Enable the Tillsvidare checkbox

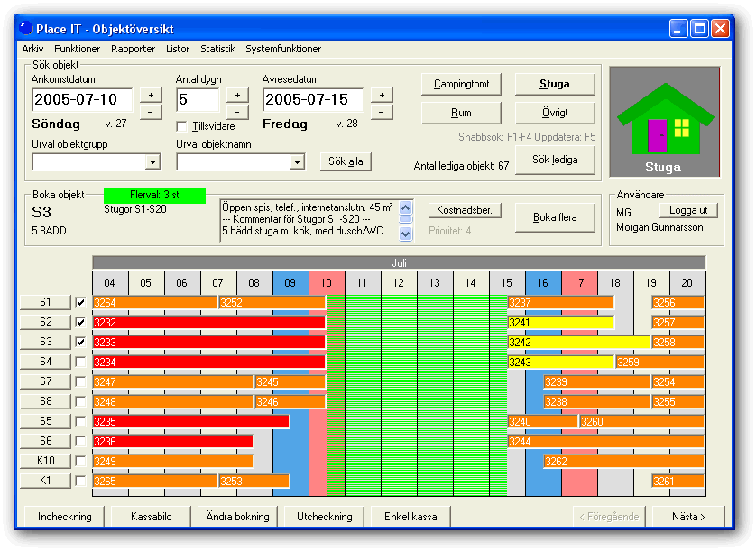coord(181,127)
